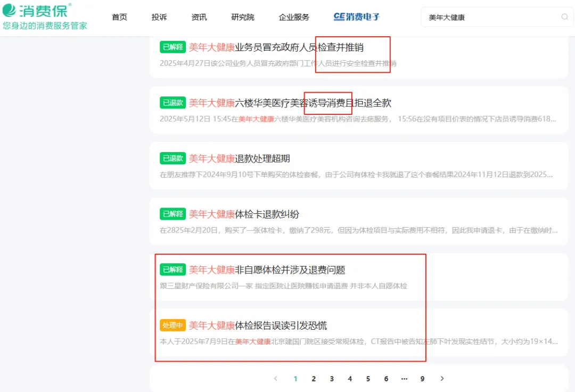575x392 pixels.
Task: Click description starting 2025年4月27日该公司业务人员
Action: pos(278,63)
